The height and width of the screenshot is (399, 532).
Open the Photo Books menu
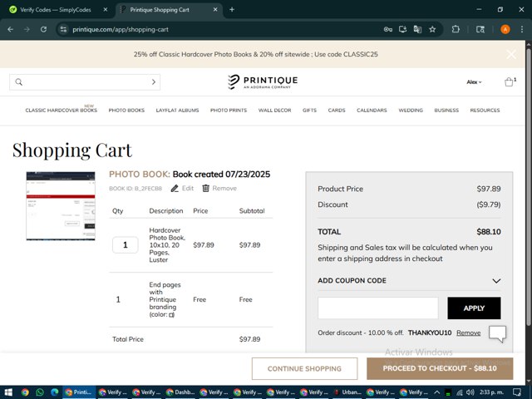pos(126,111)
